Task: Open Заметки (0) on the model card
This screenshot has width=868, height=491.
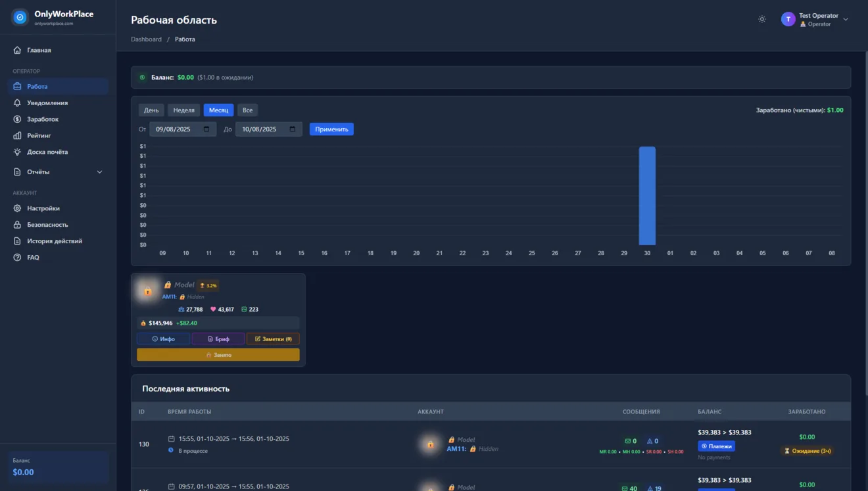Action: click(273, 339)
